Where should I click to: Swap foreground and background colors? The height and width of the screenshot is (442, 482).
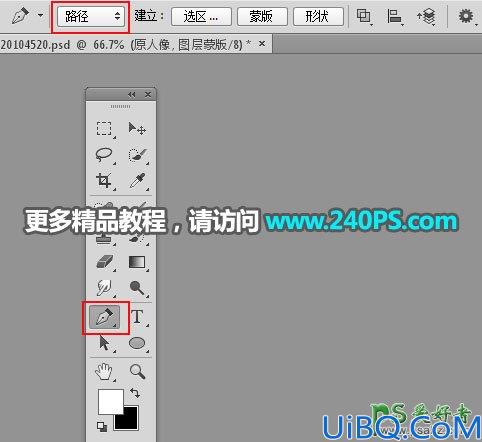(135, 393)
